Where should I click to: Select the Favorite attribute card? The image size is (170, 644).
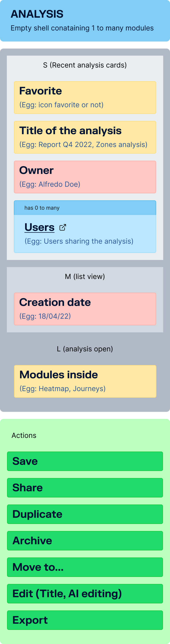click(x=85, y=98)
